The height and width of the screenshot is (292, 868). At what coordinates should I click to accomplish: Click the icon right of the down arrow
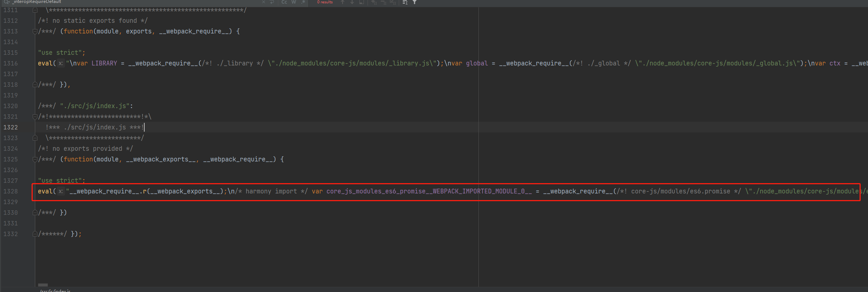362,2
